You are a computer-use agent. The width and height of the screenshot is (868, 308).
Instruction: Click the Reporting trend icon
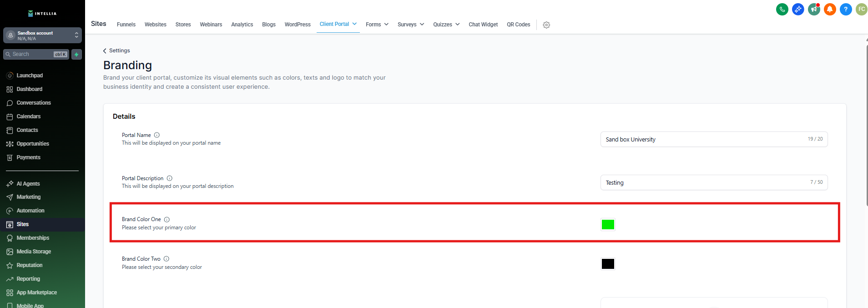[x=10, y=279]
